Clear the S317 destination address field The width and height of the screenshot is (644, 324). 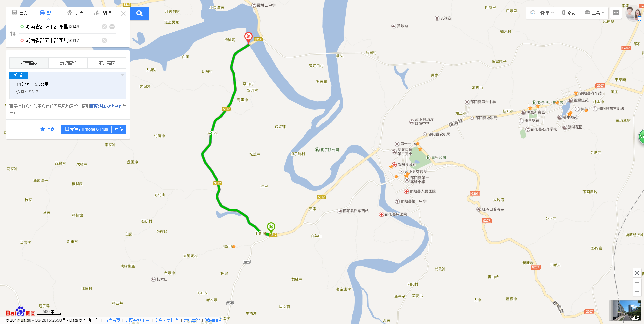point(104,40)
